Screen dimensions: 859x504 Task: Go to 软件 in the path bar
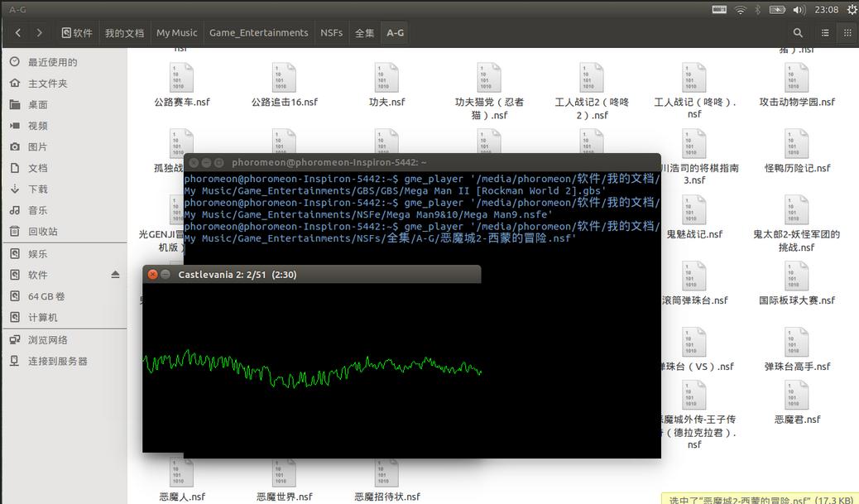(77, 33)
